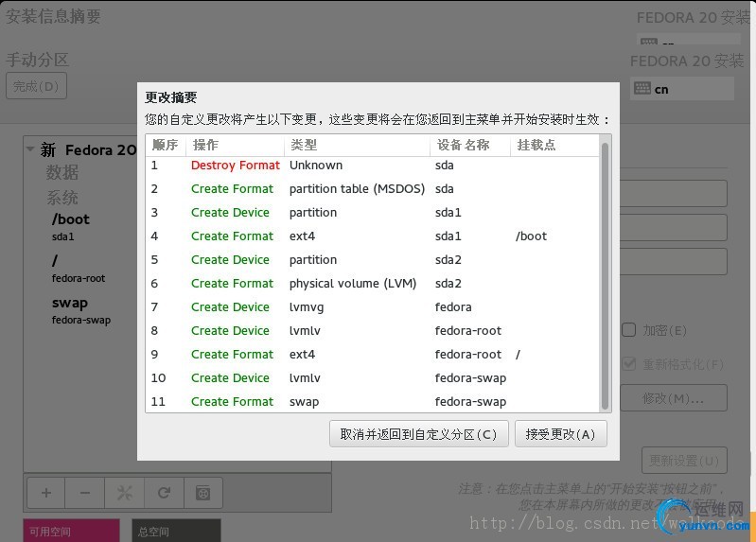
Task: Click the 完成(D) done button
Action: tap(36, 86)
